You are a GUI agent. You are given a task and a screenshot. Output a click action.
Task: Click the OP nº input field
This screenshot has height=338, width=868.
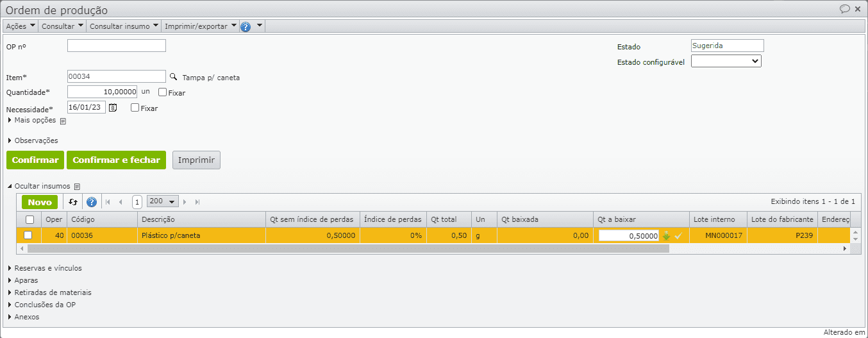coord(117,46)
